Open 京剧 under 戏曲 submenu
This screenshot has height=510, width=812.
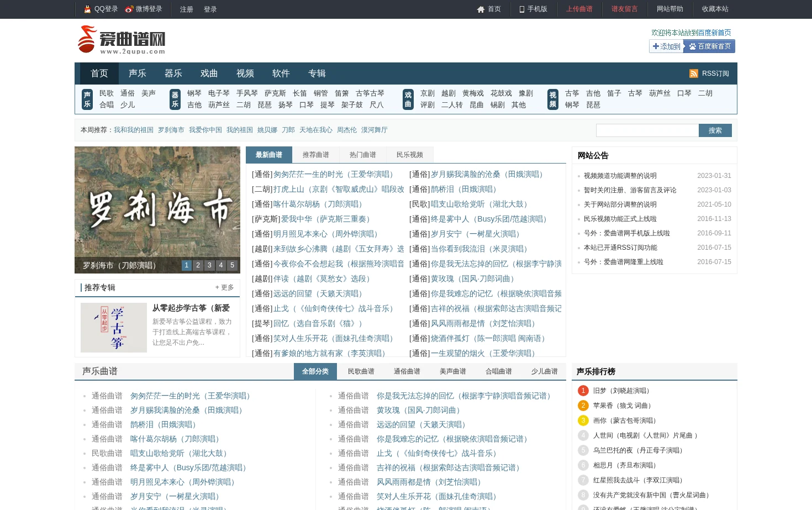click(428, 93)
